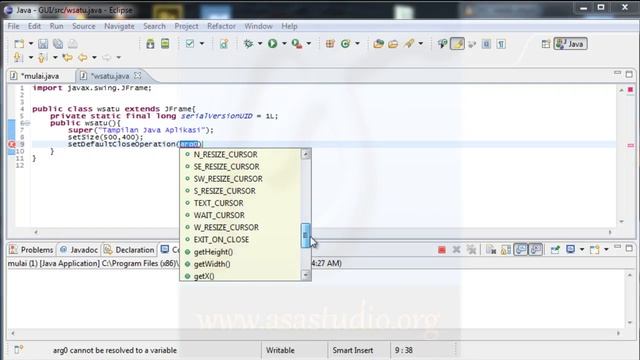Expand Open Console dropdown arrow

point(606,249)
